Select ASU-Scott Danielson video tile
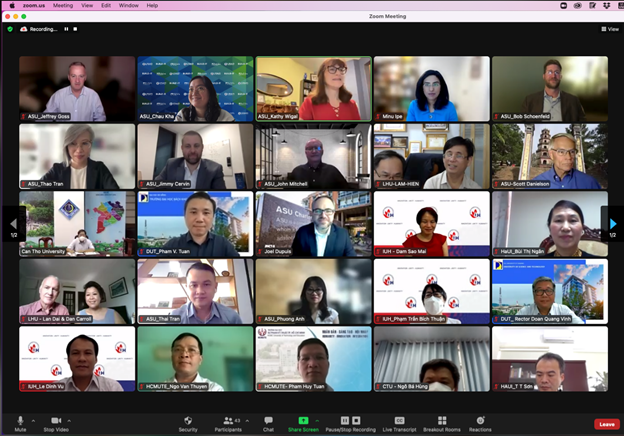The width and height of the screenshot is (624, 436). pyautogui.click(x=550, y=156)
